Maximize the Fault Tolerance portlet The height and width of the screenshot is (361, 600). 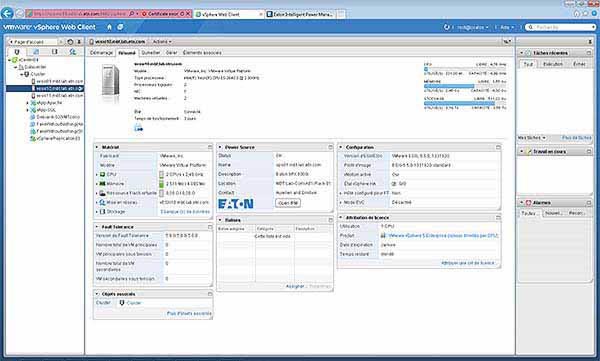[210, 227]
